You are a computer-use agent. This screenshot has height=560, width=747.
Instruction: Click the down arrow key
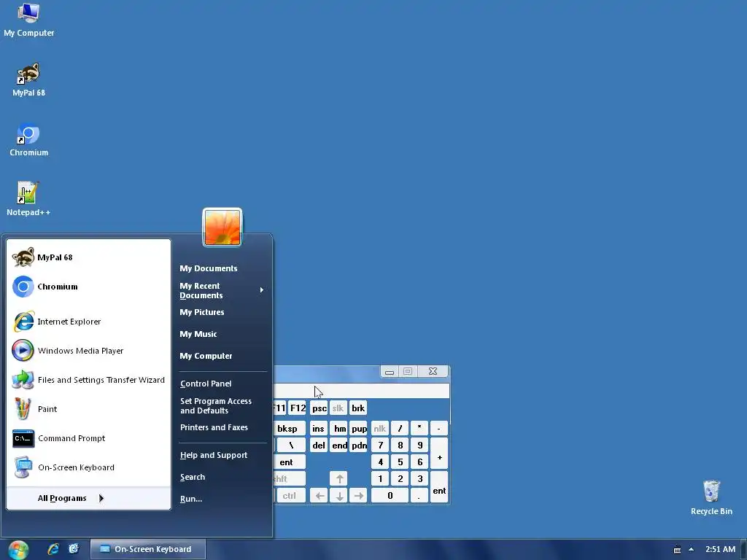click(x=338, y=496)
